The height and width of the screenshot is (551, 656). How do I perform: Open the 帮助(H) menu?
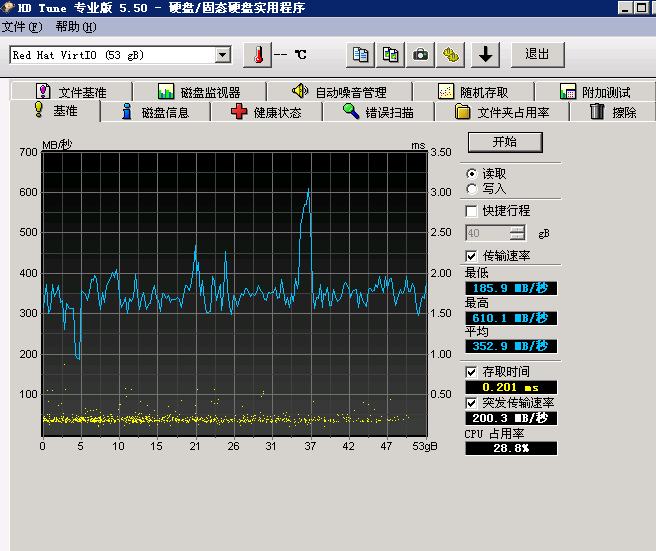pyautogui.click(x=76, y=27)
